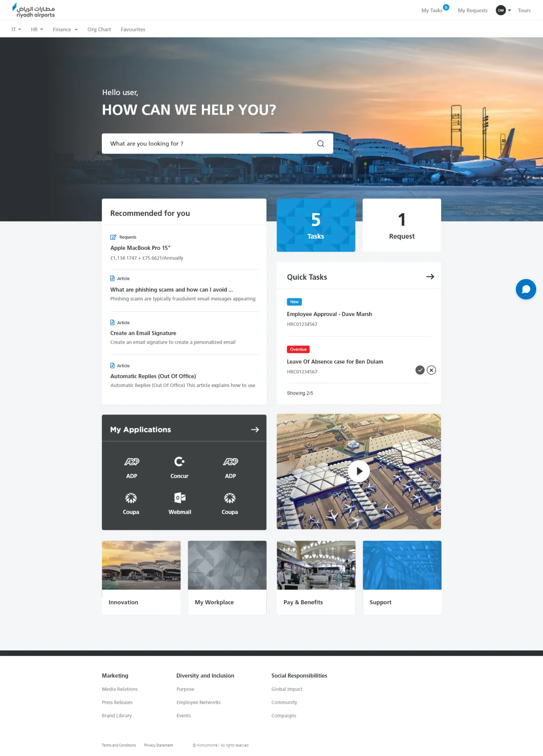The width and height of the screenshot is (543, 756).
Task: Click the Global Impact footer link
Action: [287, 689]
